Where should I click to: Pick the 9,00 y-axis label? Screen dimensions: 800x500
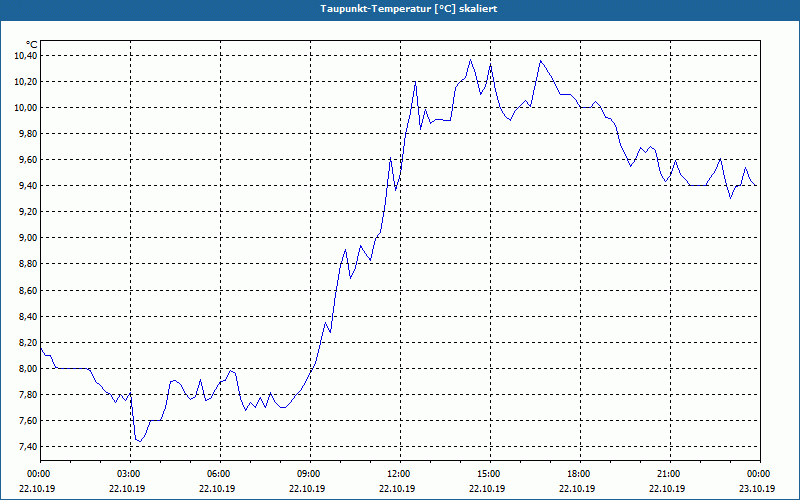(28, 238)
